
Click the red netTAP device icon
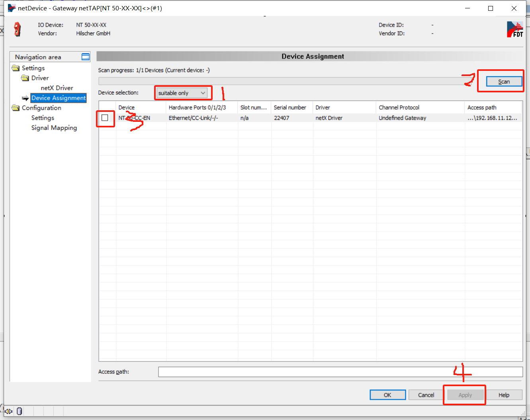click(17, 29)
